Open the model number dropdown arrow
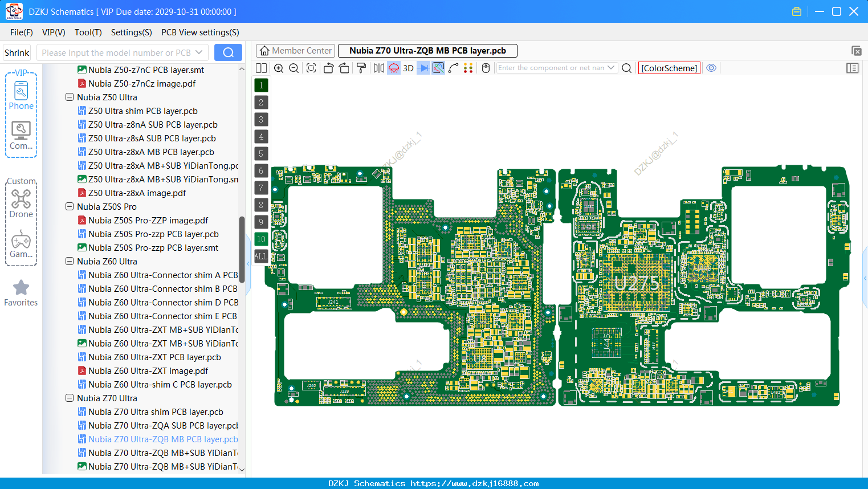 point(199,52)
